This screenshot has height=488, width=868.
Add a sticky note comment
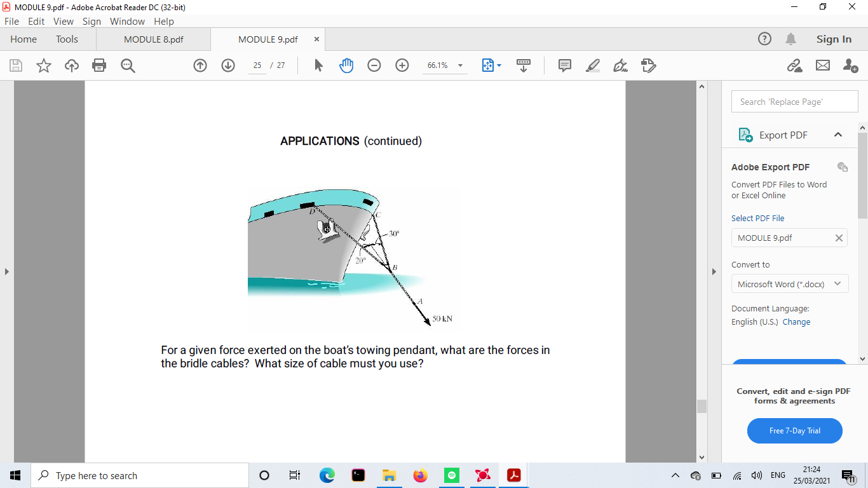[564, 65]
